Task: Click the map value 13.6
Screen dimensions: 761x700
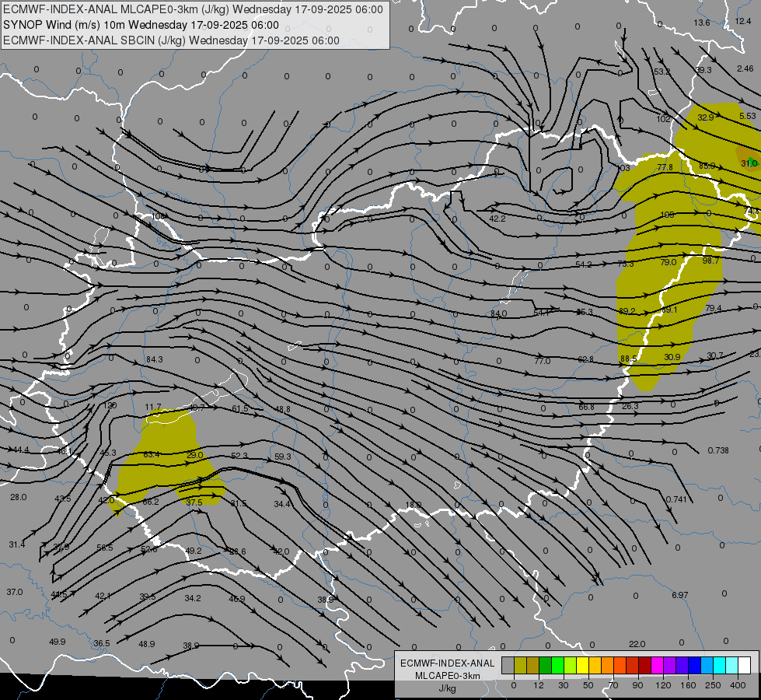Action: click(701, 23)
